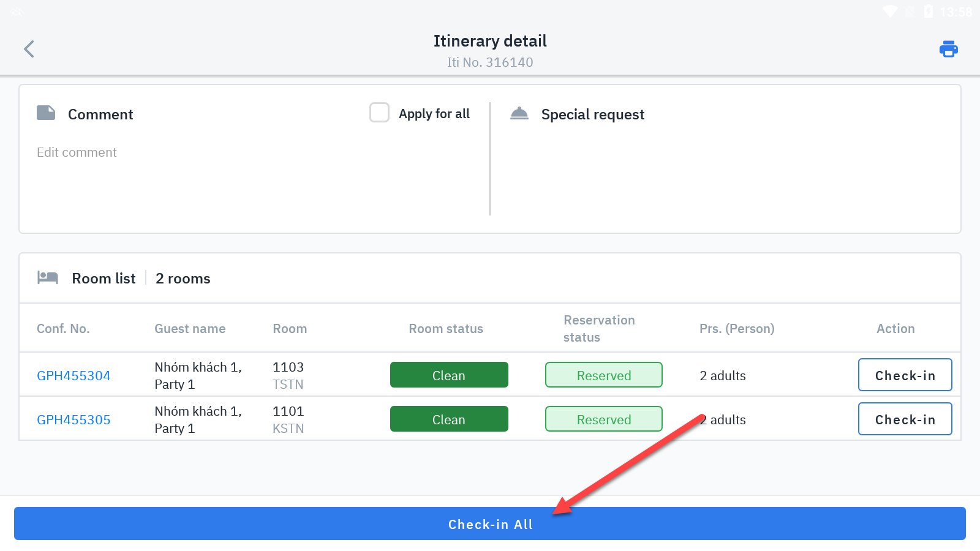Click Clean status badge for room 1101
Image resolution: width=980 pixels, height=551 pixels.
(449, 419)
